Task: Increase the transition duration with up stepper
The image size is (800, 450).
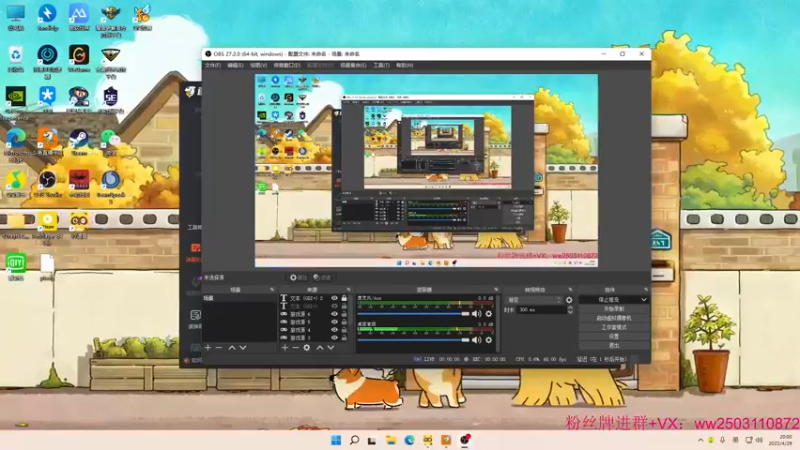Action: click(x=570, y=308)
